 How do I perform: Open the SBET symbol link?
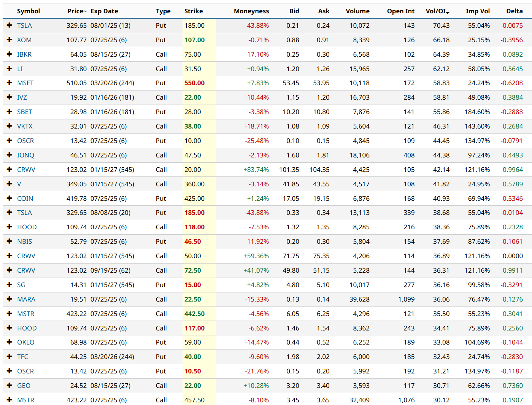(x=25, y=112)
